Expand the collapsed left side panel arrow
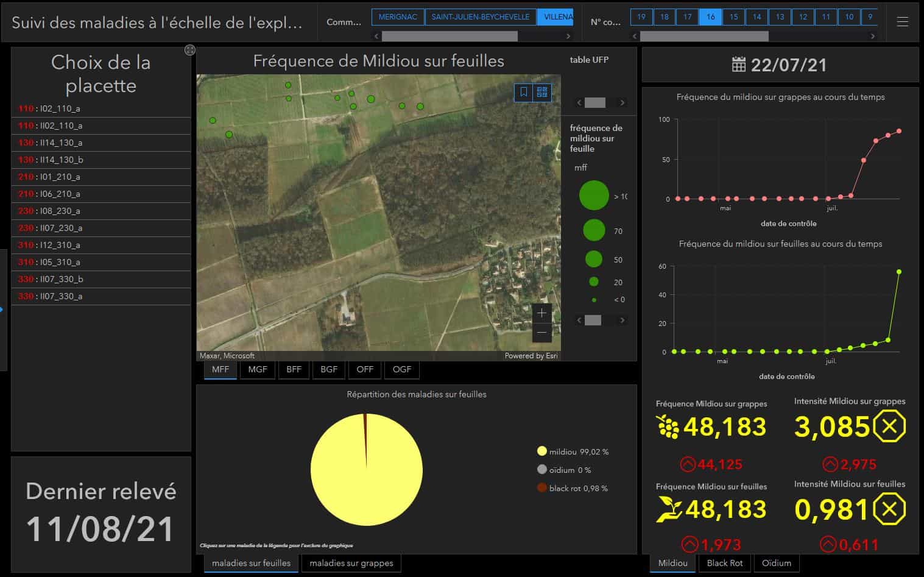This screenshot has height=577, width=924. pyautogui.click(x=2, y=310)
